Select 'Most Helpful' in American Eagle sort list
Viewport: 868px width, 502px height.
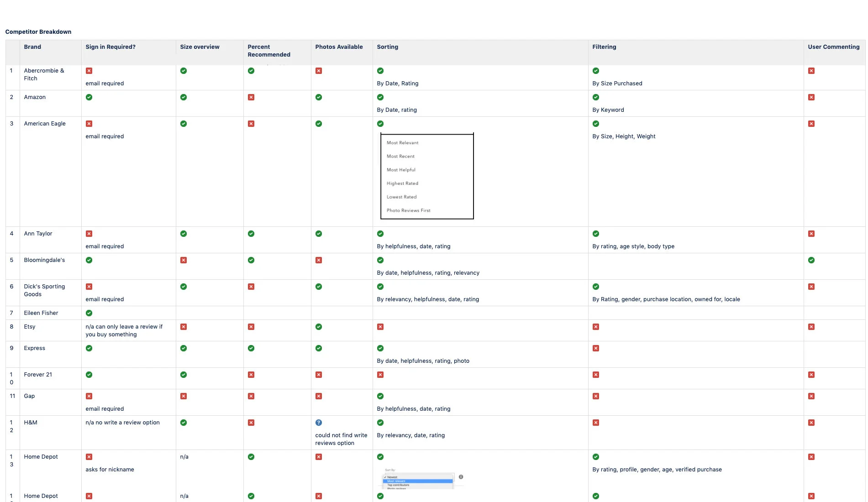401,170
